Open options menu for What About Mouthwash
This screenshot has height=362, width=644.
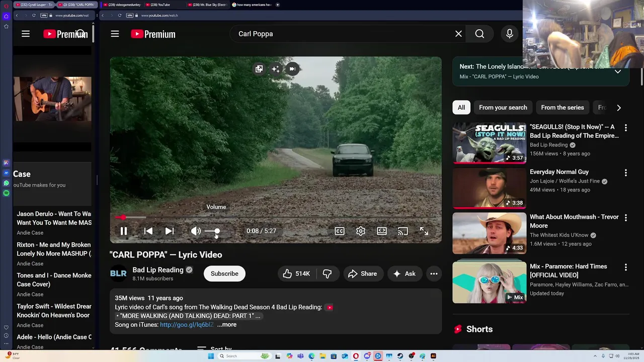[x=626, y=218]
